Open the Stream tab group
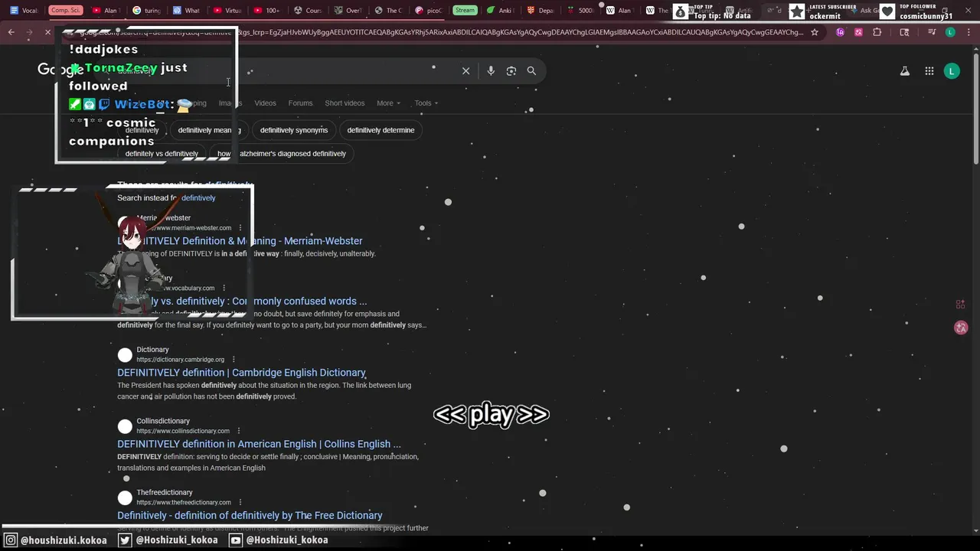The width and height of the screenshot is (980, 551). point(465,10)
